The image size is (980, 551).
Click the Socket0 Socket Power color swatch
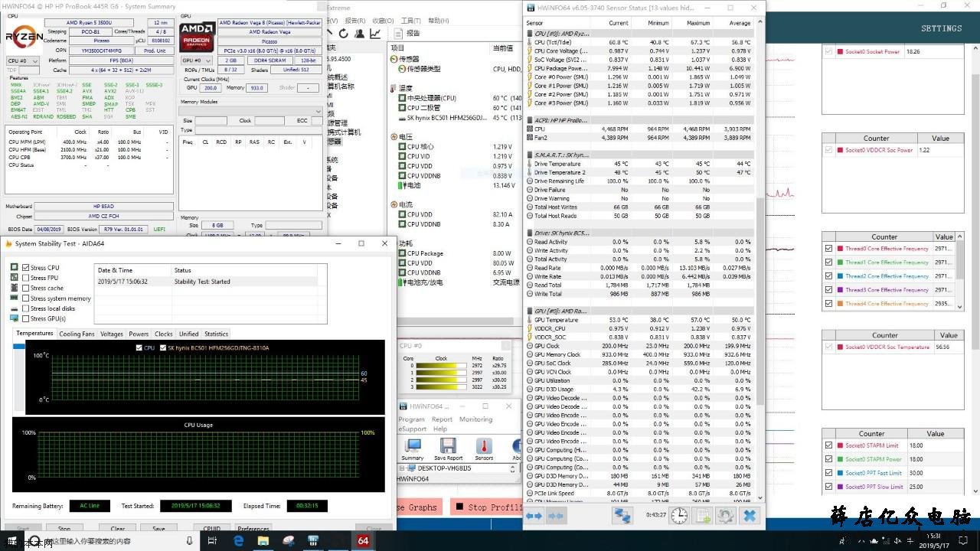(x=840, y=52)
